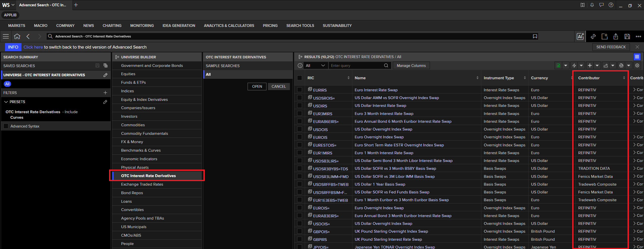Click the CANCEL button
644x249 pixels.
[x=279, y=87]
